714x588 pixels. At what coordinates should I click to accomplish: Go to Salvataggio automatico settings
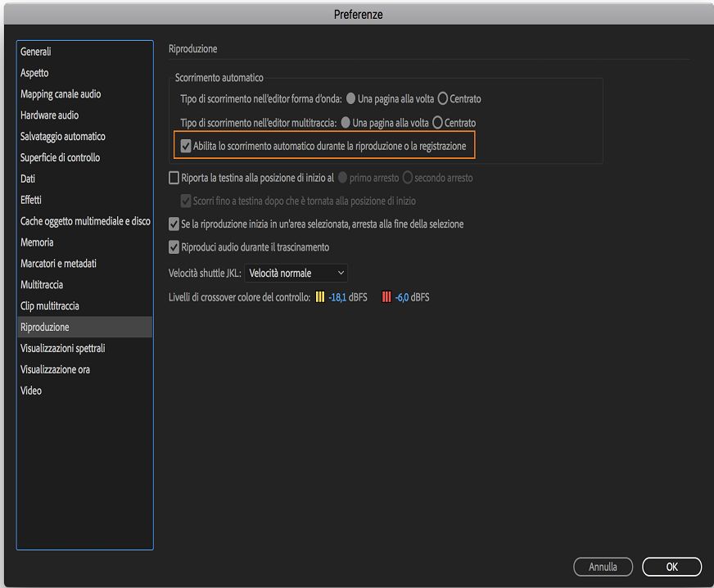tap(63, 137)
